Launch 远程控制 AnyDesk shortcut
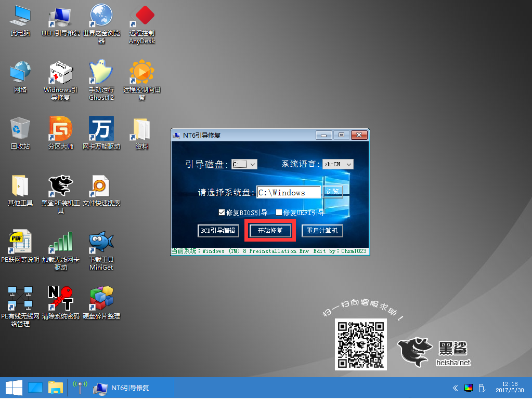This screenshot has height=399, width=532. click(x=142, y=24)
